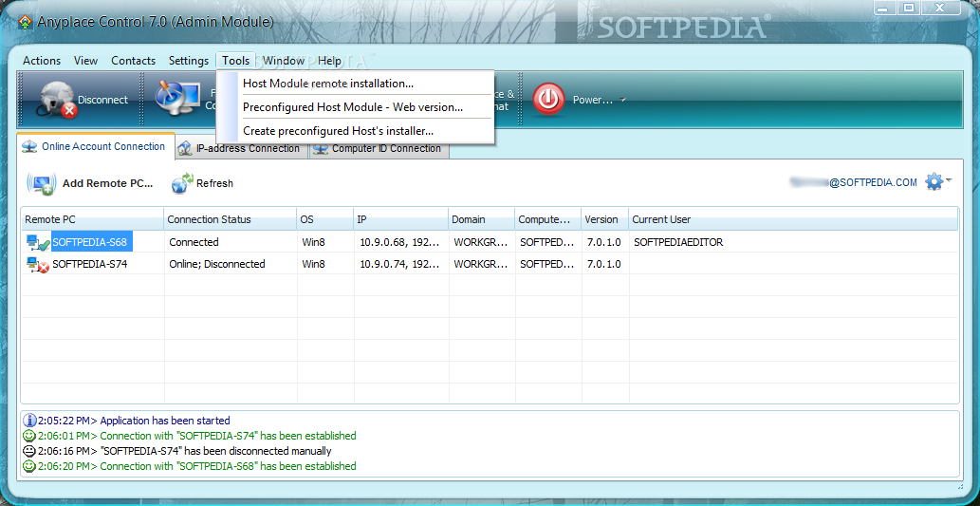The image size is (980, 506).
Task: Click the info icon beside Application started log
Action: (x=29, y=421)
